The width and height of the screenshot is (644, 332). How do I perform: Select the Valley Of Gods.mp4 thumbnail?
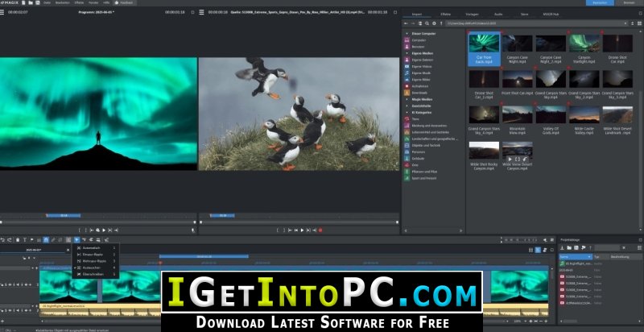[x=551, y=114]
